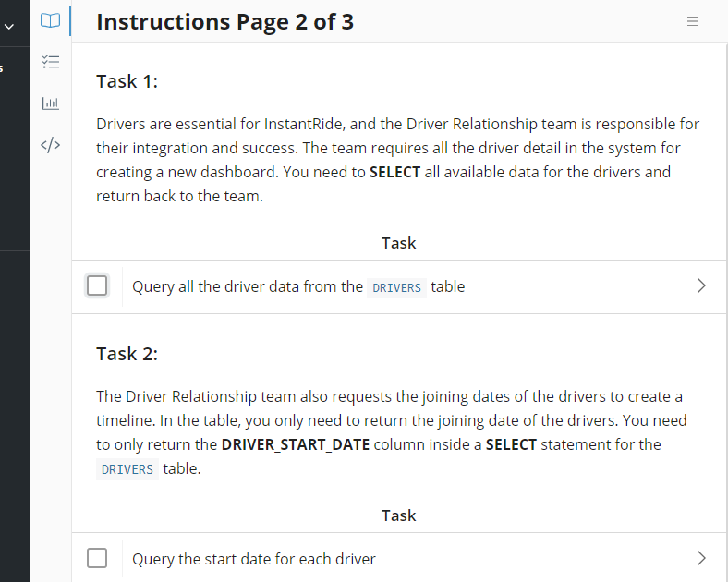Open the code editor brackets icon

50,145
